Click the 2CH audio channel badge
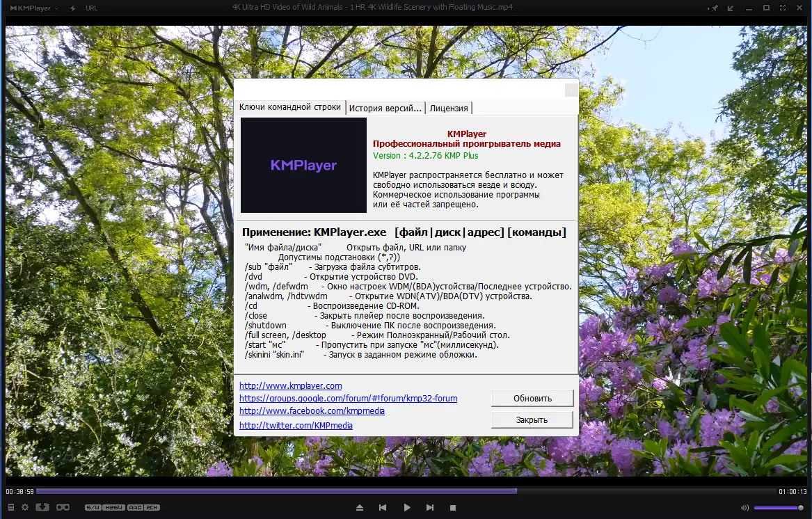 (x=152, y=507)
